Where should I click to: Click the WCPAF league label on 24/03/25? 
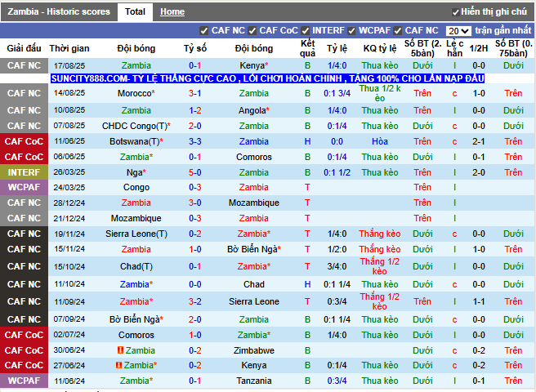[x=24, y=187]
